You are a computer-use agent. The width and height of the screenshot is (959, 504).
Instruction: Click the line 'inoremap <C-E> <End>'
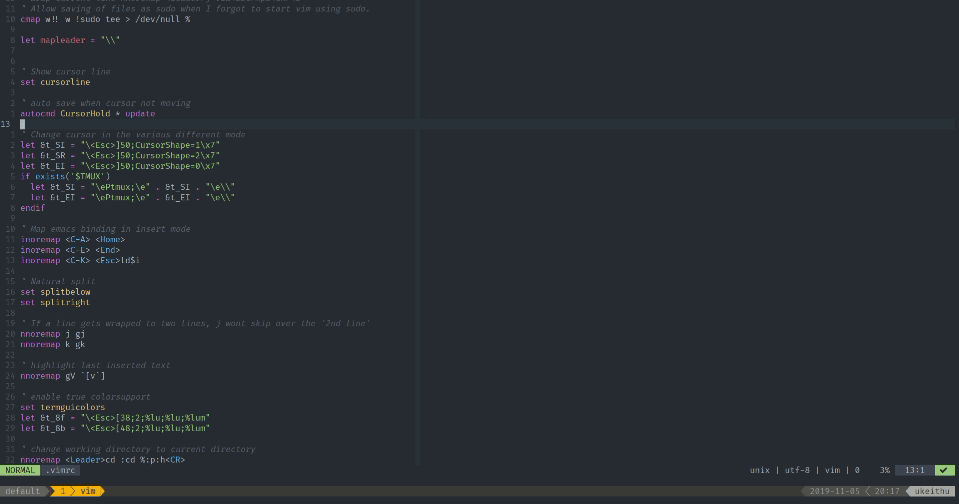70,250
